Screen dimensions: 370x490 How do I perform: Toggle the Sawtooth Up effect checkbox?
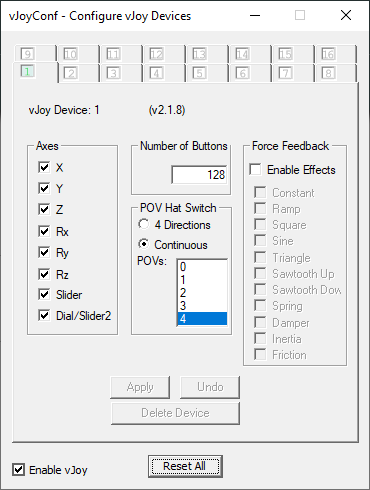coord(260,273)
